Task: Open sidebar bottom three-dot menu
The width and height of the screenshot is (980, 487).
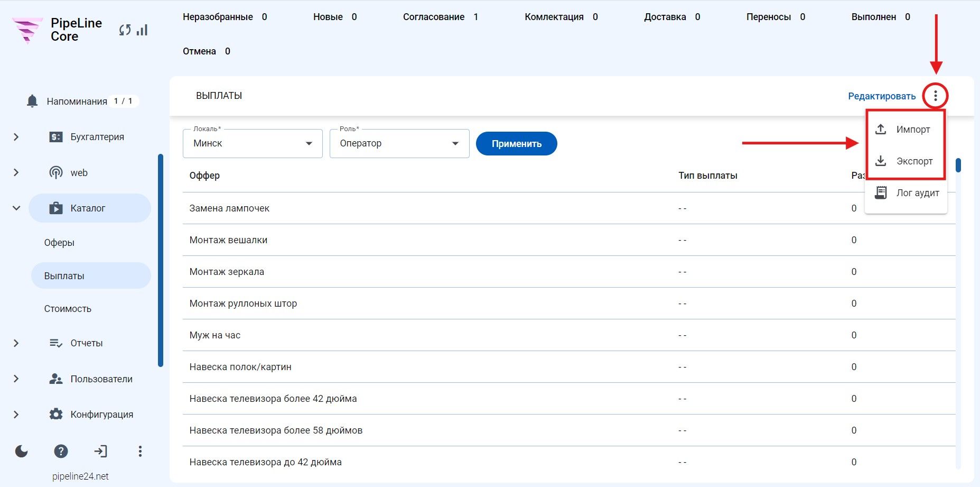Action: click(140, 451)
